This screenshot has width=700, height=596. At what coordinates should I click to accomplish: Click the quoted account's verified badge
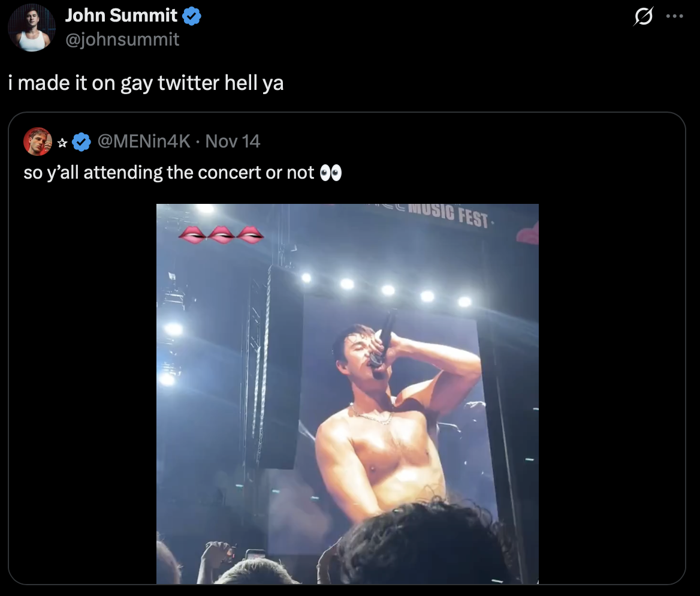[x=82, y=142]
